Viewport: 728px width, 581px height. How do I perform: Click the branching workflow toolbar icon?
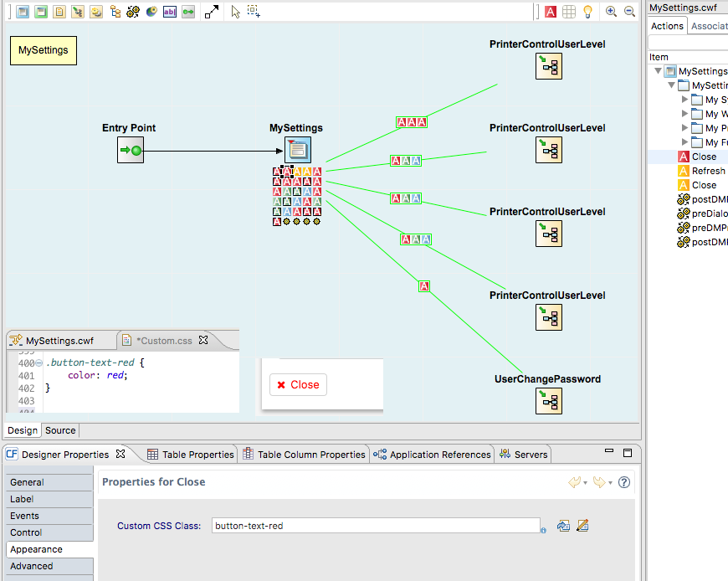(78, 12)
